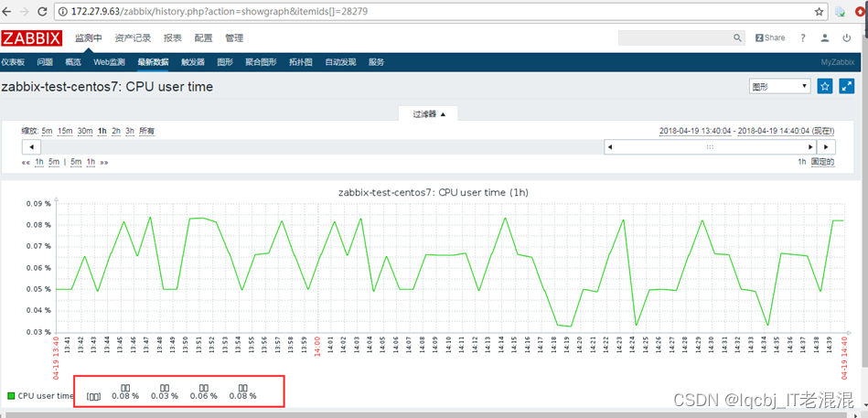Log out using the power icon

tap(846, 38)
